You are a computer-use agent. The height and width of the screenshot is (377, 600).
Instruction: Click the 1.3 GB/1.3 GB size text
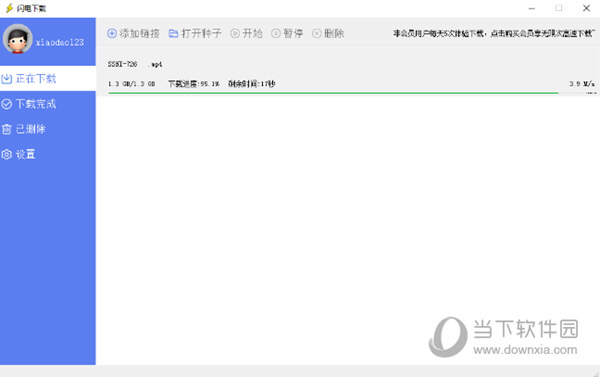(131, 83)
